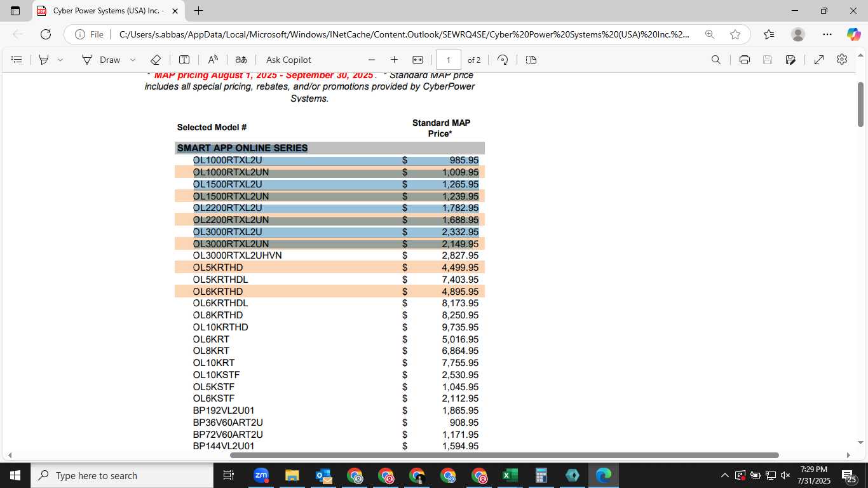Image resolution: width=868 pixels, height=488 pixels.
Task: Click the Standard MAP Price column header
Action: pyautogui.click(x=441, y=128)
